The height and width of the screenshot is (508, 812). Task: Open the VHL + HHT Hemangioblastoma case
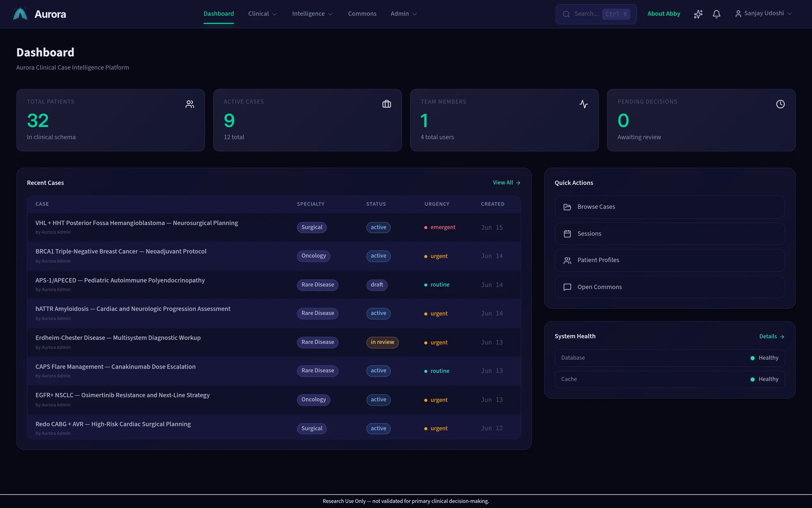click(x=137, y=223)
